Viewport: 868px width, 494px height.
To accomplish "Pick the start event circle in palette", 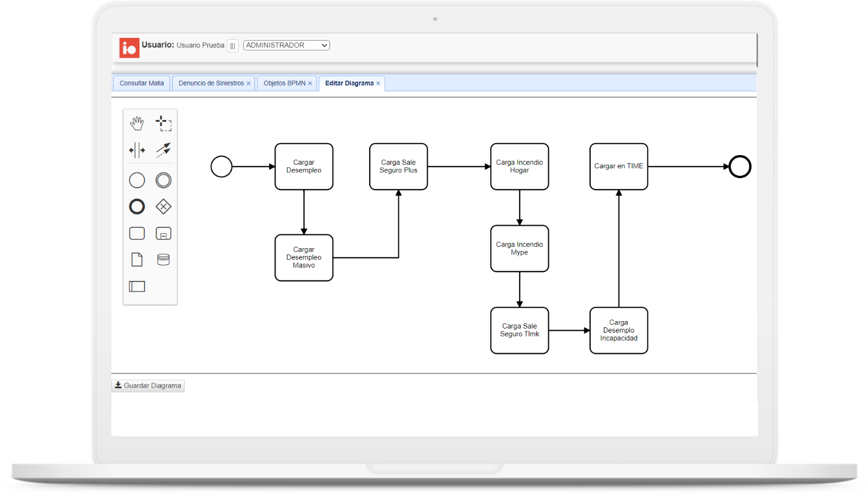I will pos(137,180).
